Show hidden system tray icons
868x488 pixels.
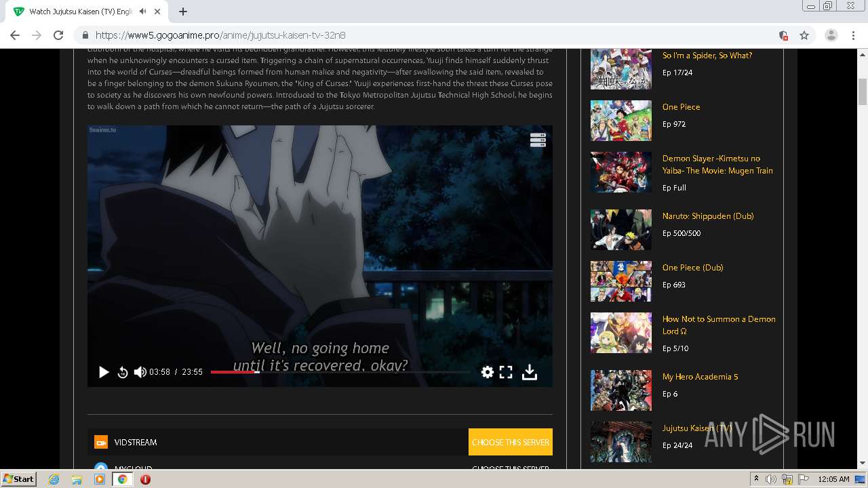pyautogui.click(x=756, y=479)
